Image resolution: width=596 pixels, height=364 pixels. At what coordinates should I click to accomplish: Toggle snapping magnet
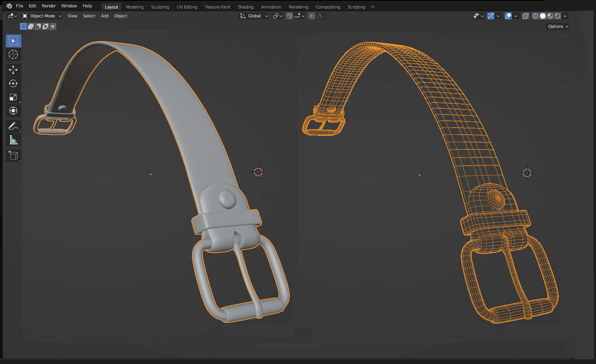[x=289, y=16]
